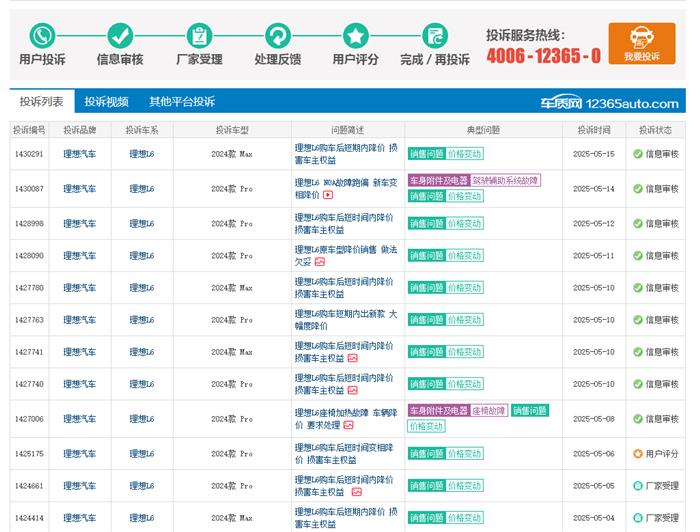This screenshot has width=700, height=532.
Task: Open complaint 理想L6购车短期内出新款 description
Action: [346, 320]
